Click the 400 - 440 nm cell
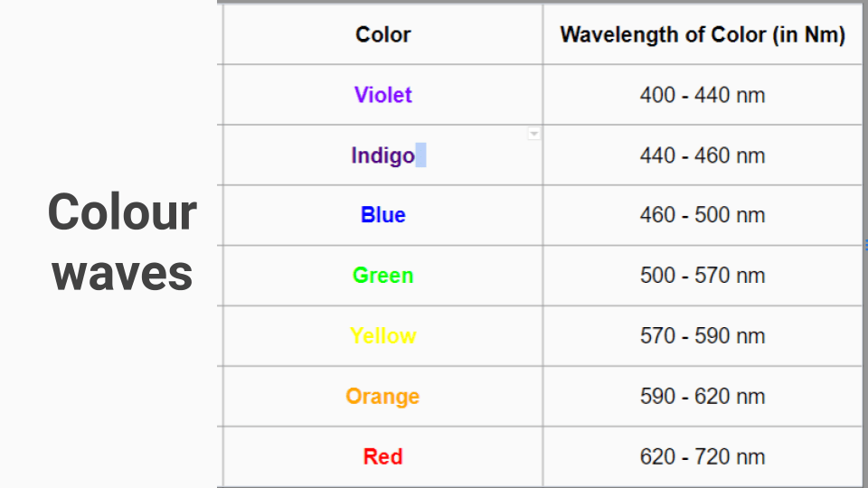The height and width of the screenshot is (488, 868). [x=703, y=95]
